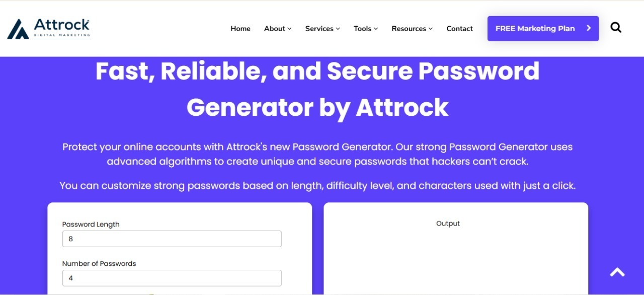644x295 pixels.
Task: Expand the About dropdown menu
Action: (278, 29)
